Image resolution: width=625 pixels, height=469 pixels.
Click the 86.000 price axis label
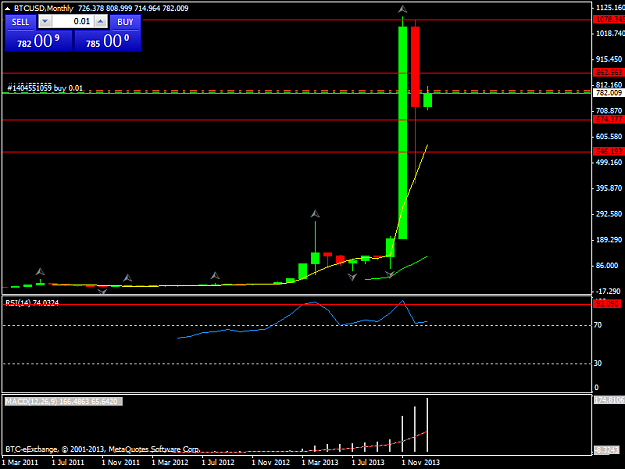click(607, 265)
